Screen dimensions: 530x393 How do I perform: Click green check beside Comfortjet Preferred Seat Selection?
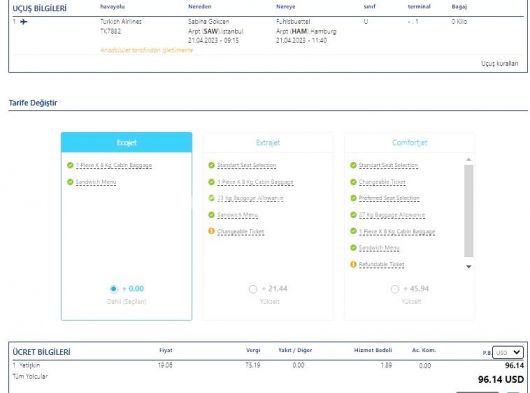(353, 198)
